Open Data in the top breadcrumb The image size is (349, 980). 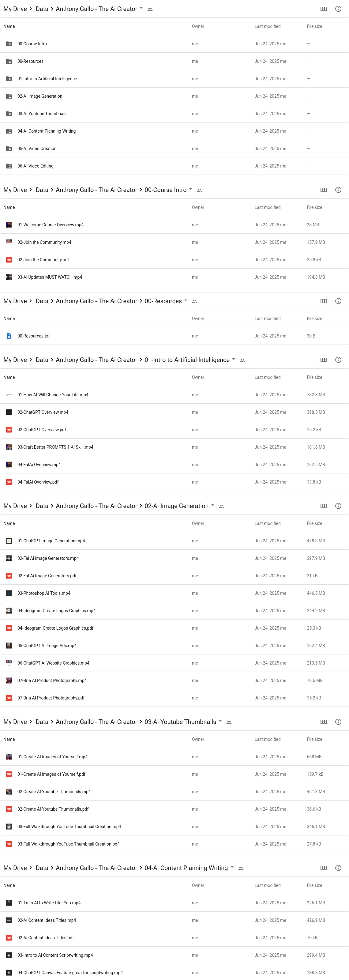(x=42, y=9)
